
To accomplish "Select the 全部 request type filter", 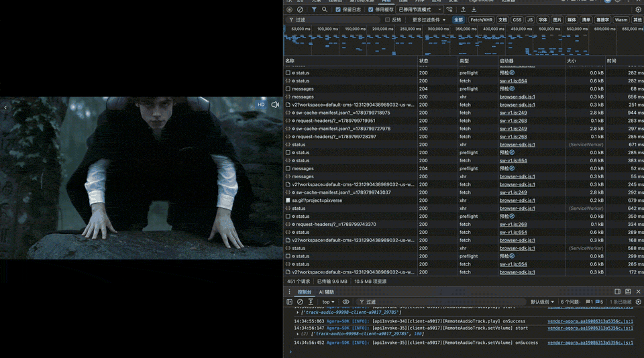I will click(x=458, y=19).
